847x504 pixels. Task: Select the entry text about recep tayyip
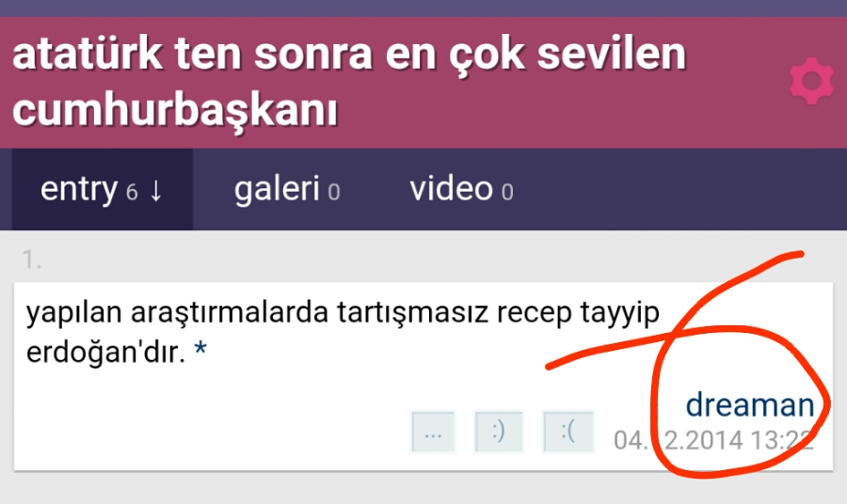(343, 333)
